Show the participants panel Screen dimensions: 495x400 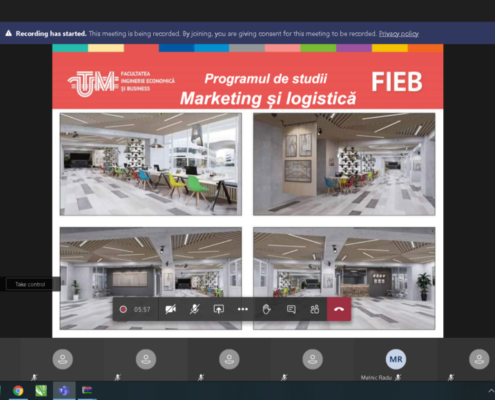tap(315, 309)
